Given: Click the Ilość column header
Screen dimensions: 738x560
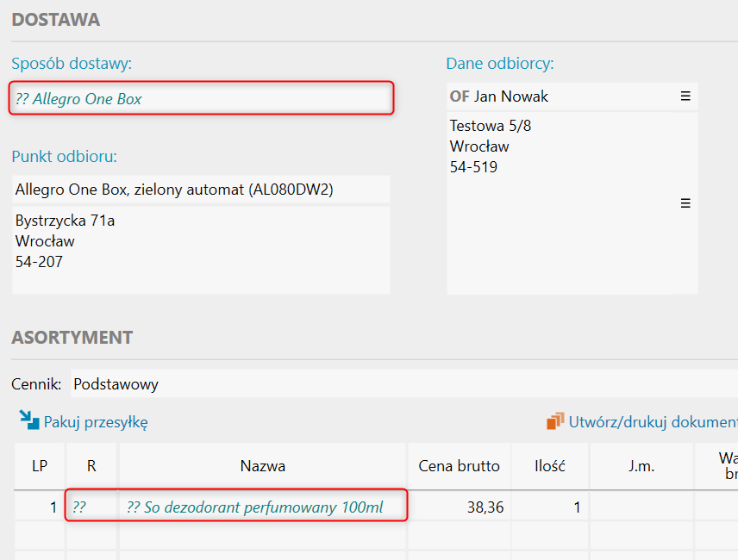Looking at the screenshot, I should click(549, 466).
